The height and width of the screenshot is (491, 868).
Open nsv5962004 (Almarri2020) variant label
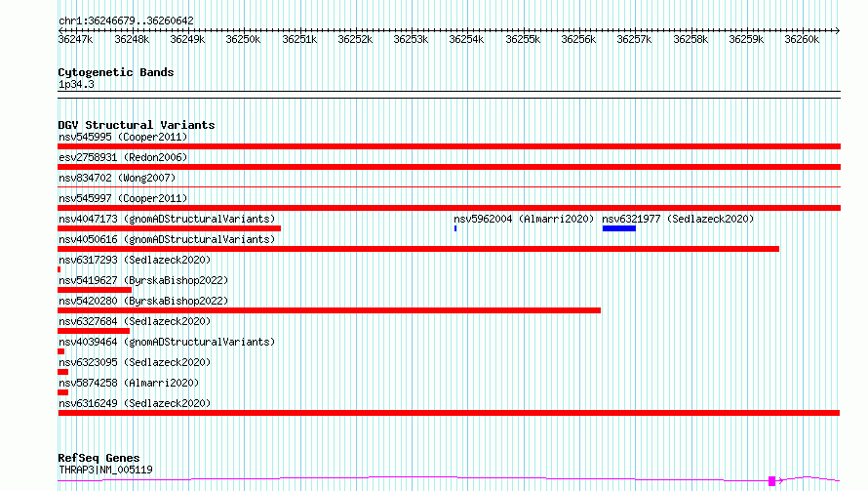click(x=524, y=219)
